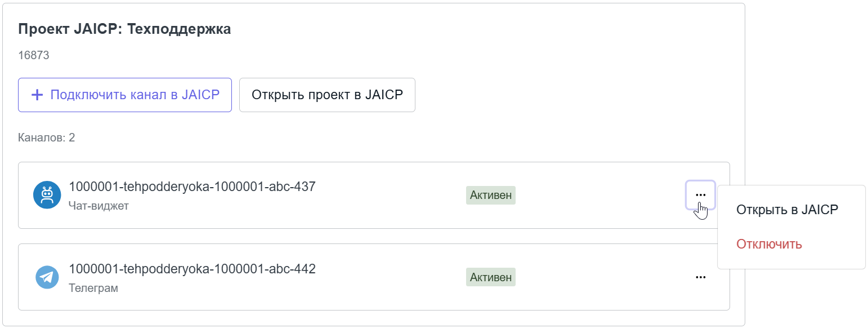Click the Подключить канал в JAICP button
The width and height of the screenshot is (868, 328).
(125, 95)
